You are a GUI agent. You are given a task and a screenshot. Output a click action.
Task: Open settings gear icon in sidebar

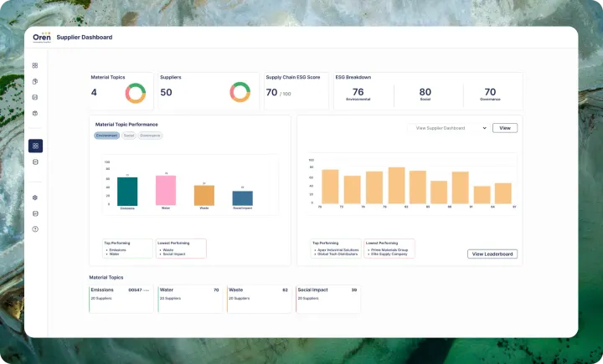(35, 197)
